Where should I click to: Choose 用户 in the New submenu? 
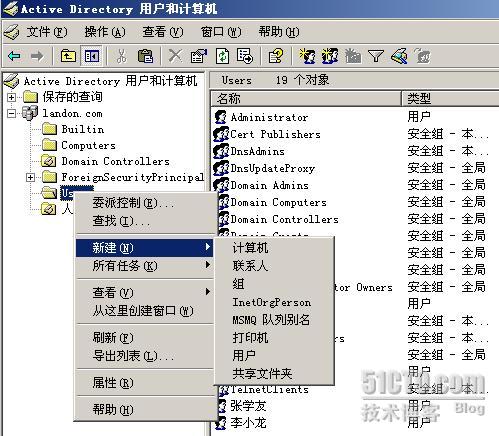tap(274, 355)
